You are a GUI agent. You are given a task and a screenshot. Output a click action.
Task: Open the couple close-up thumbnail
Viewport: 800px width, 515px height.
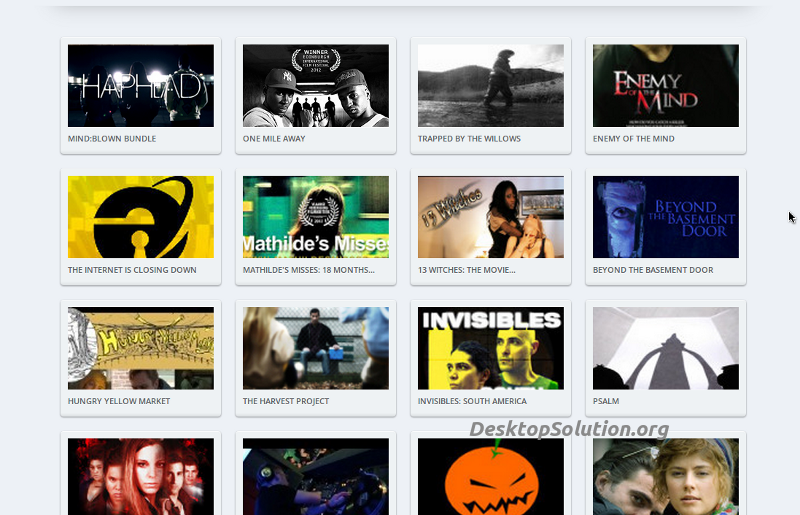pos(666,477)
